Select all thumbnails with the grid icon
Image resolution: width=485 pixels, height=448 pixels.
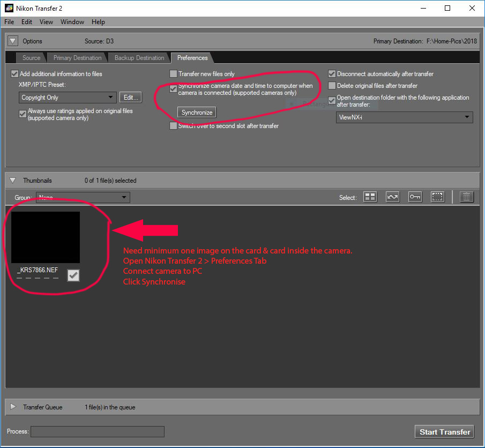(370, 197)
